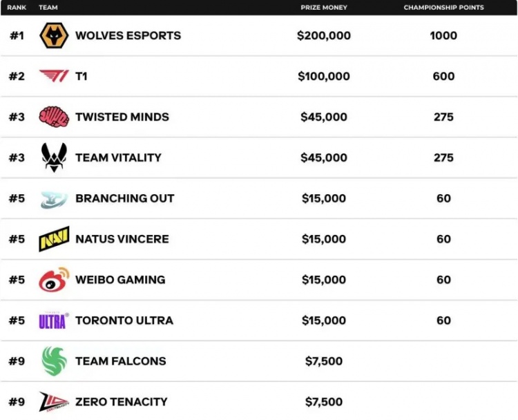
Task: Open the Wolves Esports team name
Action: [x=128, y=35]
